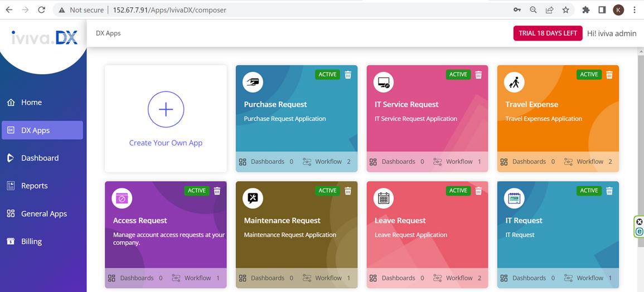Delete the Purchase Request app via trash icon
Screen dimensions: 644x292
(x=348, y=75)
